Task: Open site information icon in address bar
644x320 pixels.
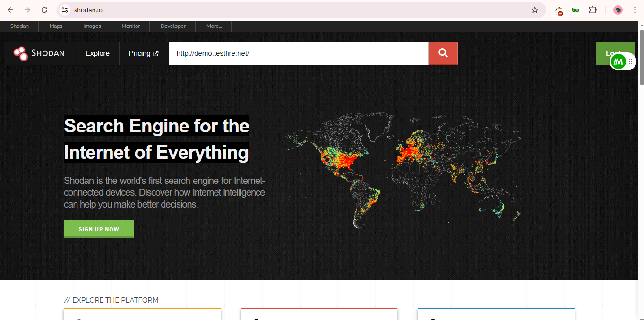Action: coord(65,10)
